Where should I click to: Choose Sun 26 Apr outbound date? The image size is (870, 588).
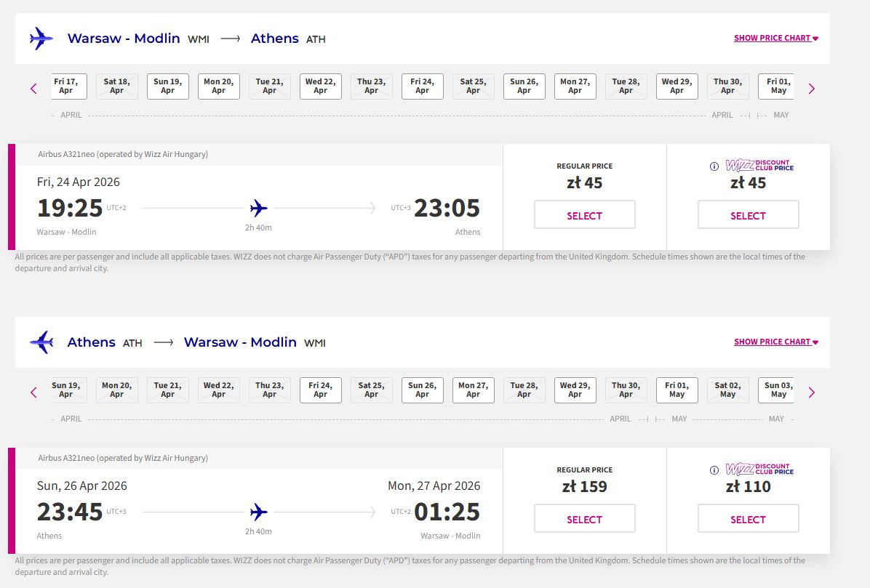pyautogui.click(x=524, y=86)
